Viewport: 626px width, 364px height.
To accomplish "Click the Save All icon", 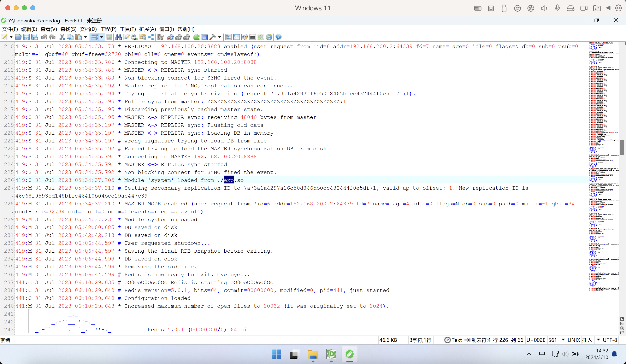I will pyautogui.click(x=35, y=37).
